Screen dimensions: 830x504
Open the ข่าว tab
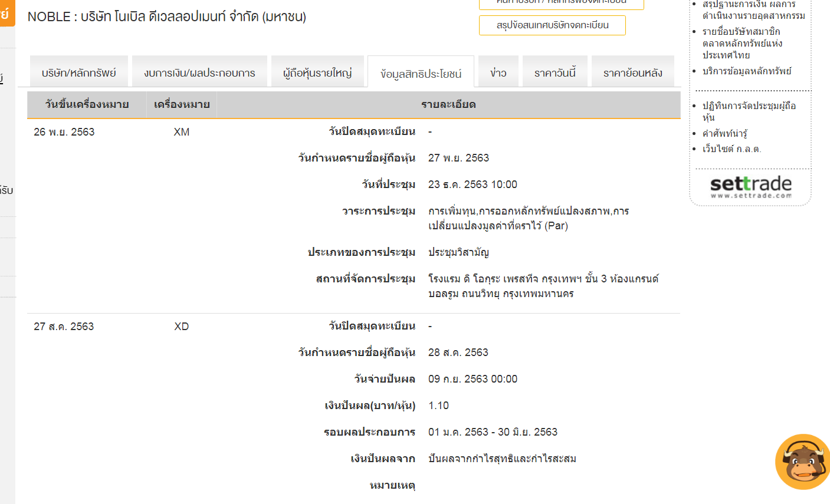click(498, 72)
